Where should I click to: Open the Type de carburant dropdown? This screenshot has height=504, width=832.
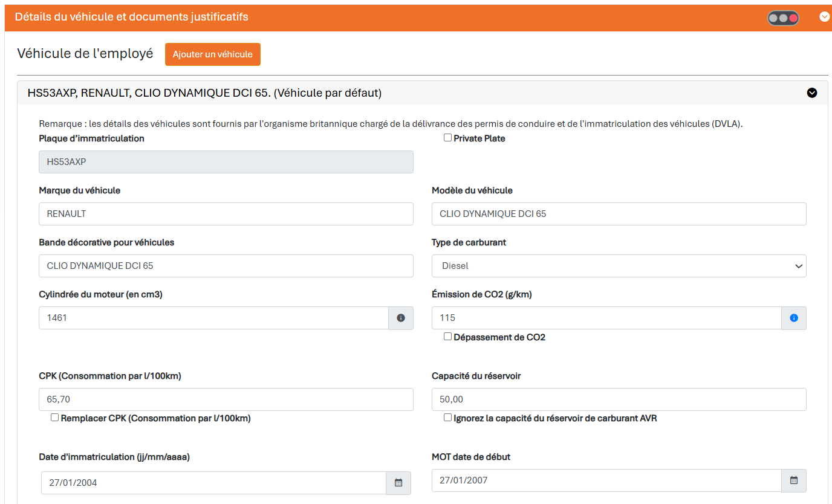pyautogui.click(x=619, y=266)
